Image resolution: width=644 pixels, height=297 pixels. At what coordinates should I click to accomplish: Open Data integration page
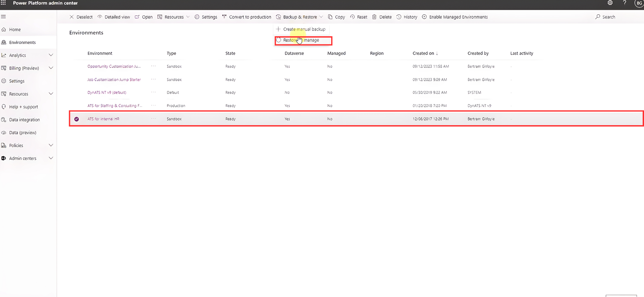coord(24,120)
